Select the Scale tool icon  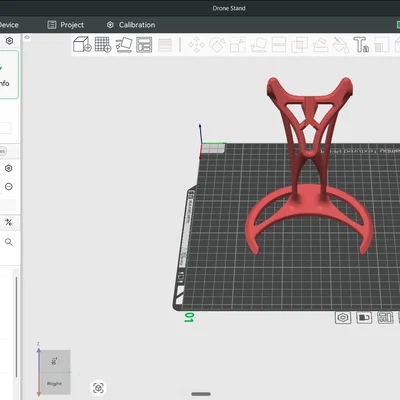tap(238, 45)
